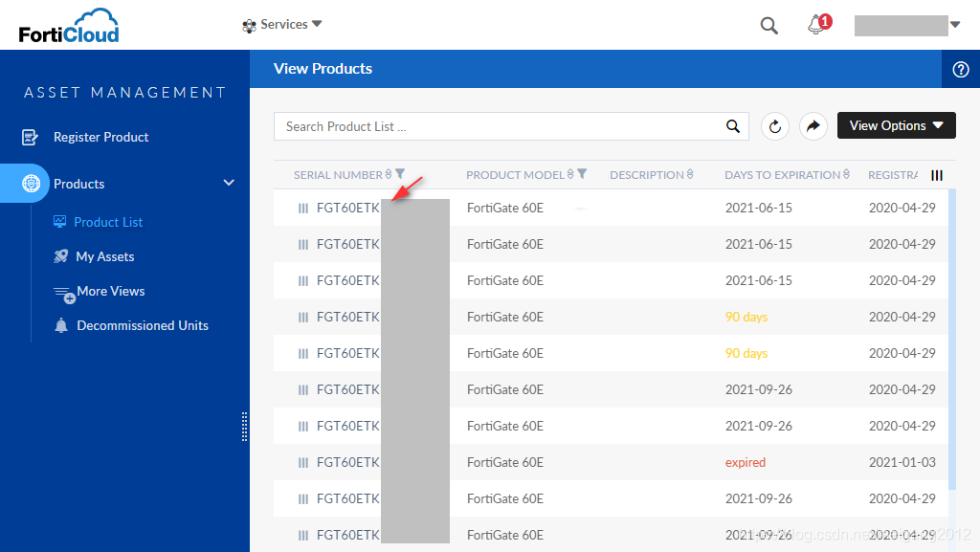This screenshot has height=552, width=980.
Task: Sort by Days to Expiration column
Action: (x=783, y=175)
